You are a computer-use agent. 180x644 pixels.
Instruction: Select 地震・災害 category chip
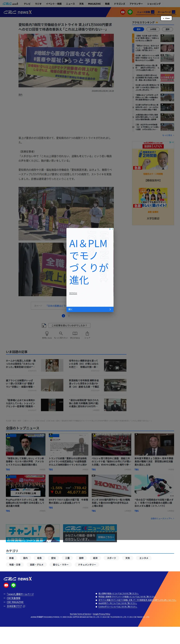[x=15, y=565]
